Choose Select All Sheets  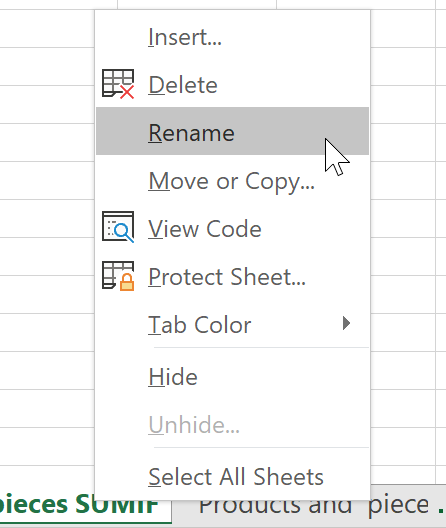click(x=232, y=477)
